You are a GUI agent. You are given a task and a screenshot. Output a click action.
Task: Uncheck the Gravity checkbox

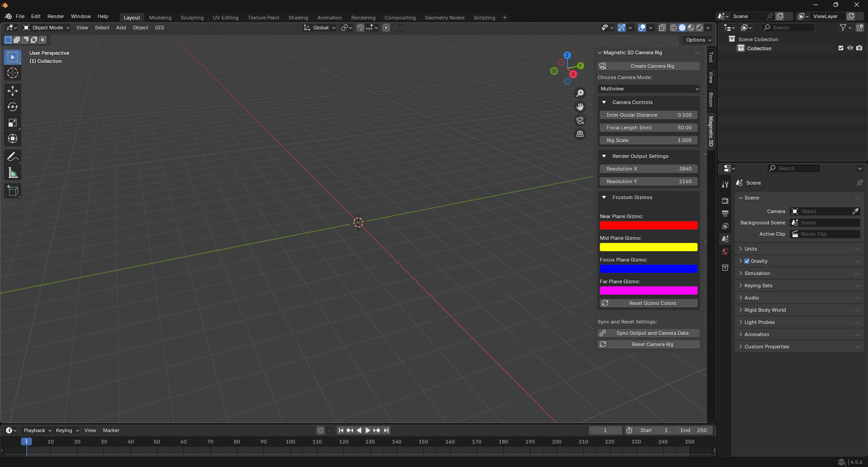[x=747, y=261]
